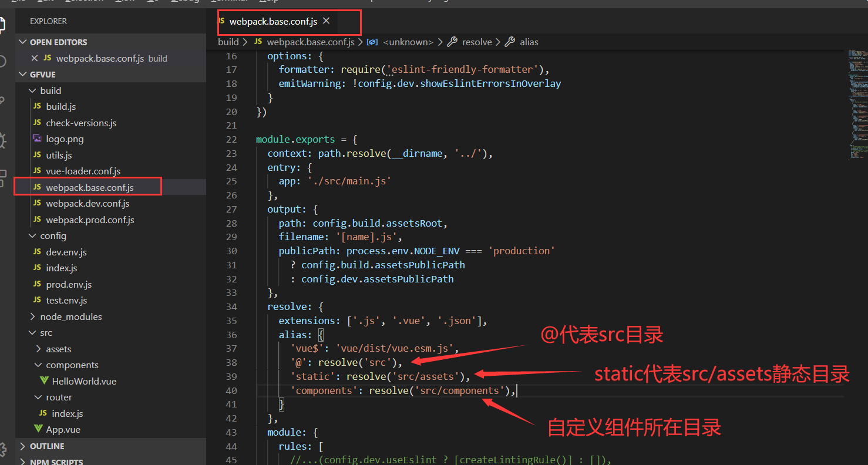The width and height of the screenshot is (868, 465).
Task: Place cursor on ": config.dev.assetsPublicPath" line
Action: coord(372,279)
